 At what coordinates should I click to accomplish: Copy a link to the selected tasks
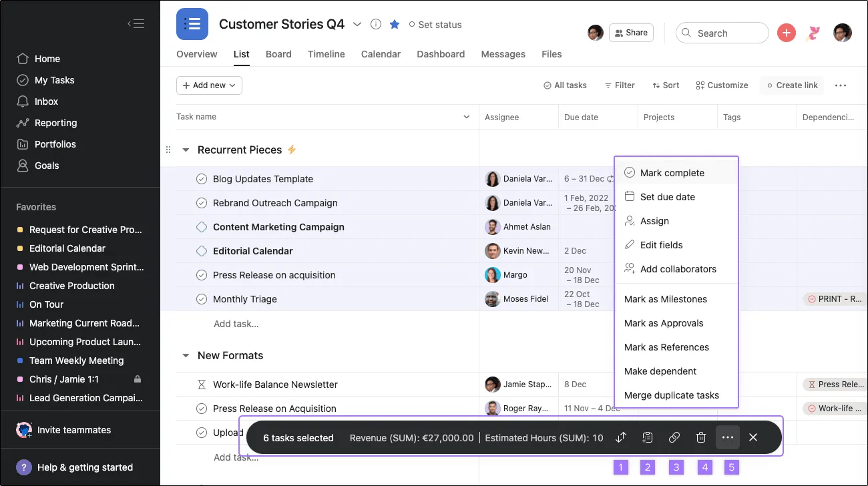(x=674, y=437)
